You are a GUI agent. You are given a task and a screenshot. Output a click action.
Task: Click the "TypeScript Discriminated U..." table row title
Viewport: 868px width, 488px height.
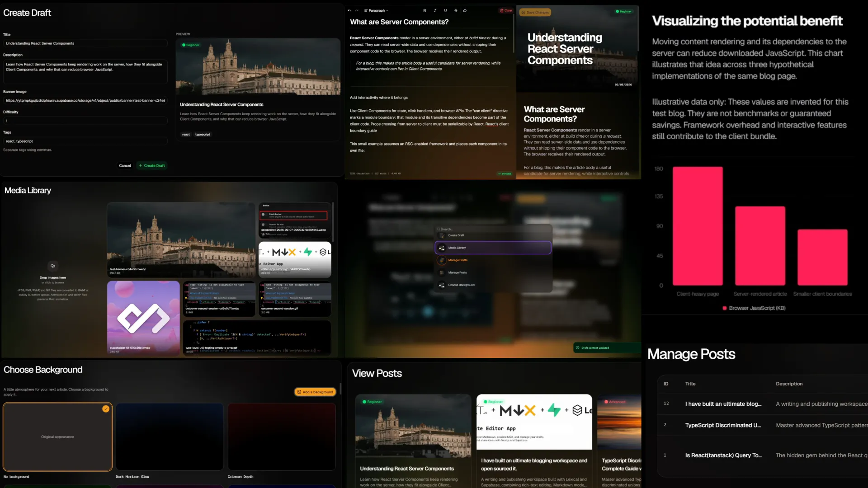coord(722,425)
